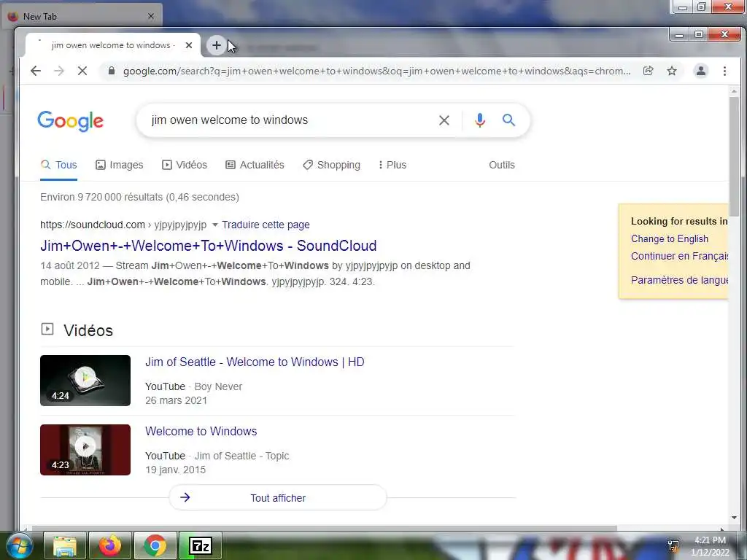Switch to the Shopping tab
The height and width of the screenshot is (560, 747).
click(x=332, y=165)
